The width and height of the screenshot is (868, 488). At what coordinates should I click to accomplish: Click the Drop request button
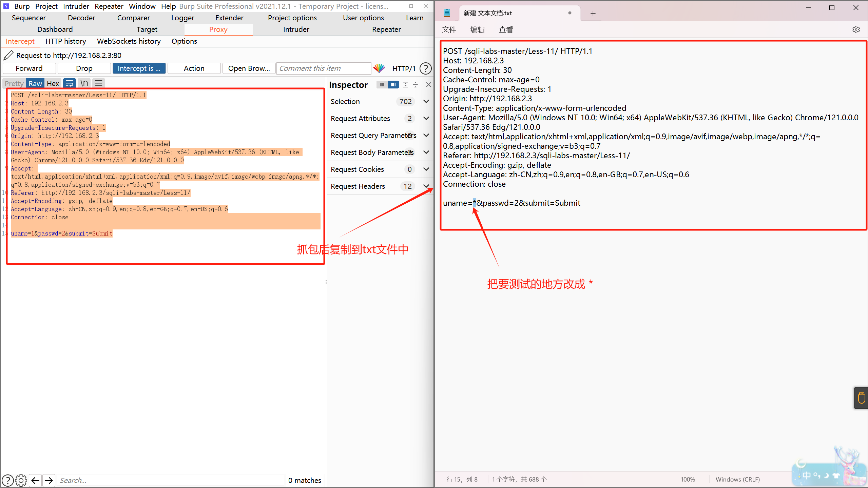coord(84,68)
